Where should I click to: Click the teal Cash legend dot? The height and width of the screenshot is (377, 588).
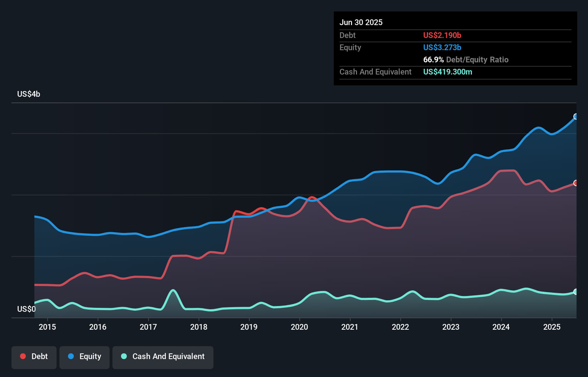pos(124,356)
